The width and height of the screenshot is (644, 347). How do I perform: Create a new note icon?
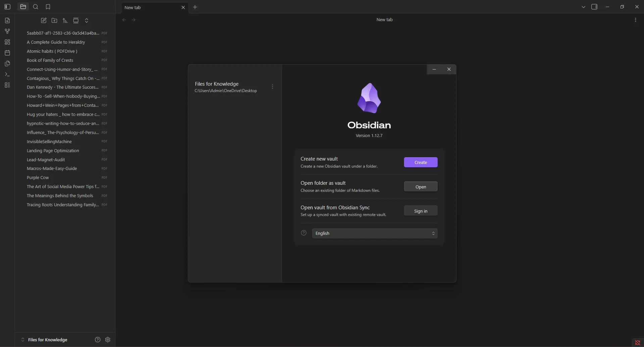point(44,20)
